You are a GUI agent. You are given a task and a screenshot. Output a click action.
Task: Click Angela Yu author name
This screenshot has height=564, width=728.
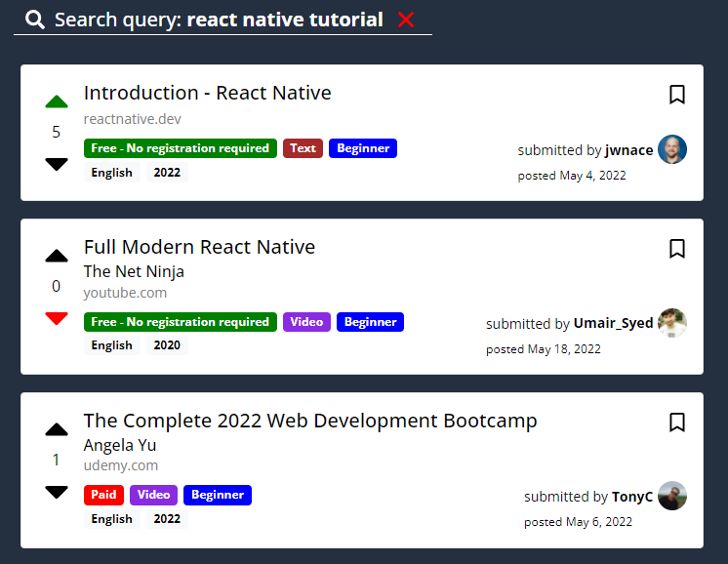point(120,445)
